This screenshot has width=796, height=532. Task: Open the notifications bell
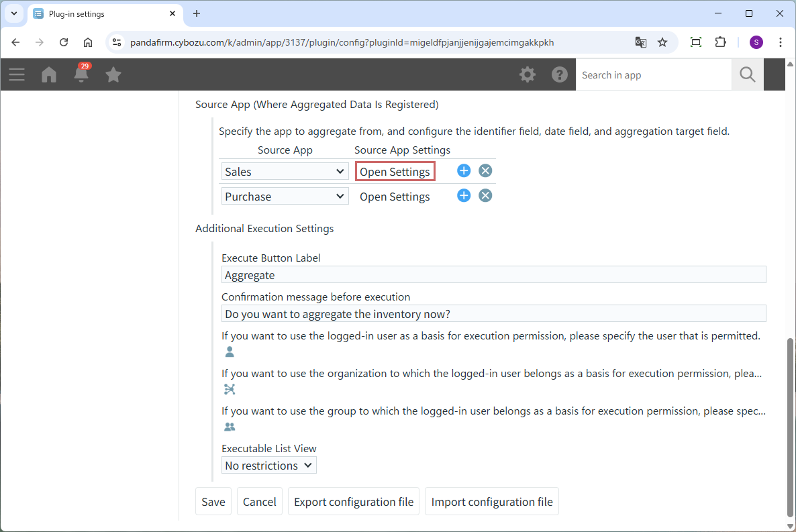(x=81, y=74)
